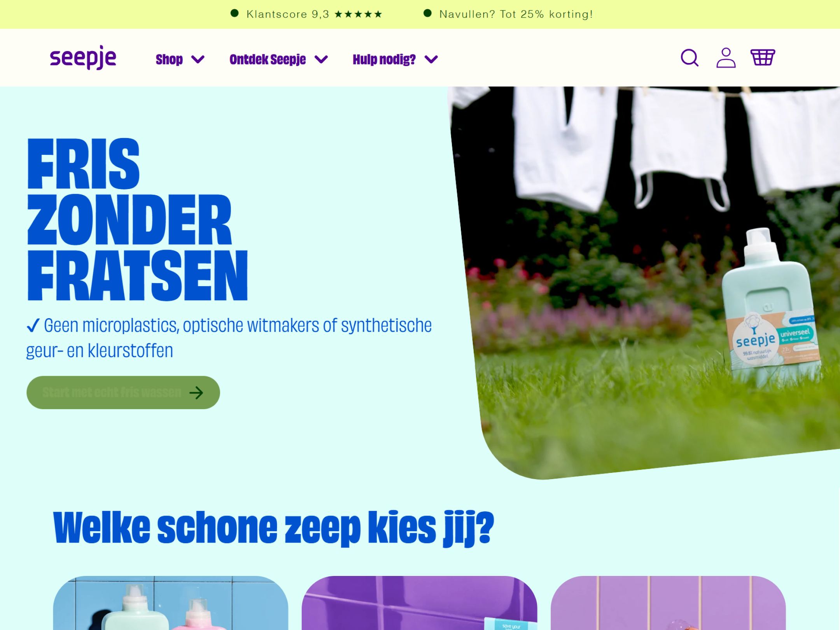Open the Shop menu item
The image size is (840, 630).
click(169, 59)
